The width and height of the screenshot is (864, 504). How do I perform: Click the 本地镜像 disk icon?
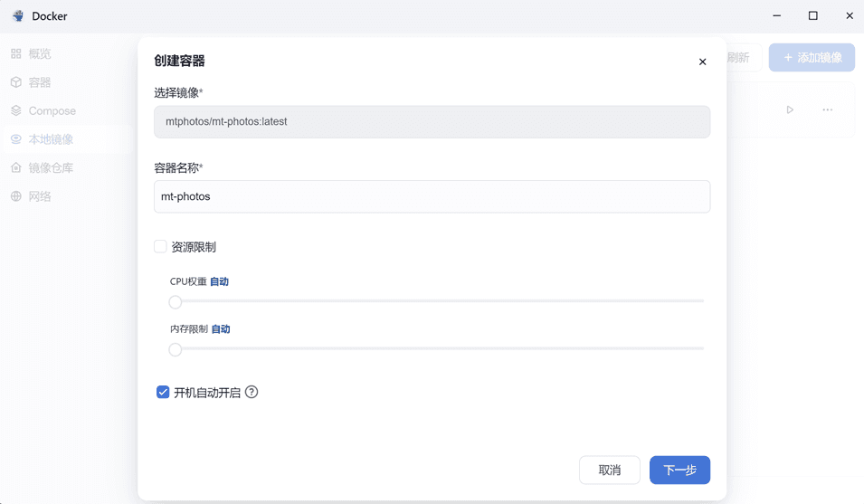(16, 139)
